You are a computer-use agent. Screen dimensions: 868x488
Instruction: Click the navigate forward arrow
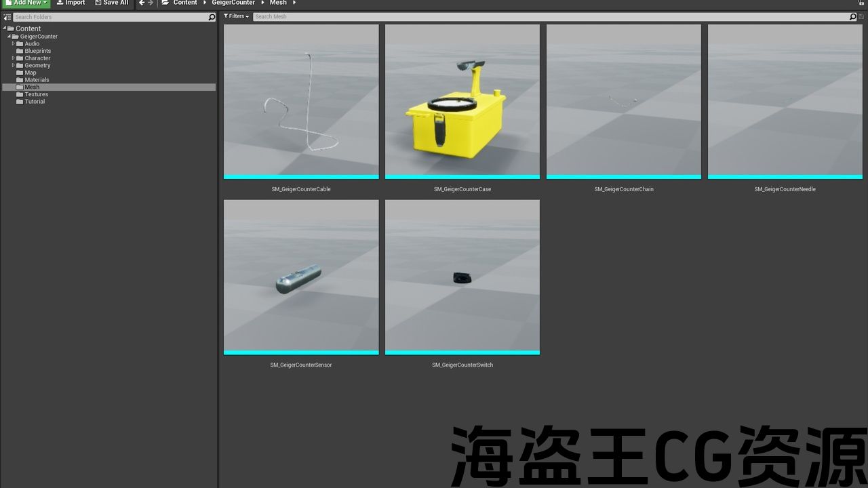tap(151, 3)
